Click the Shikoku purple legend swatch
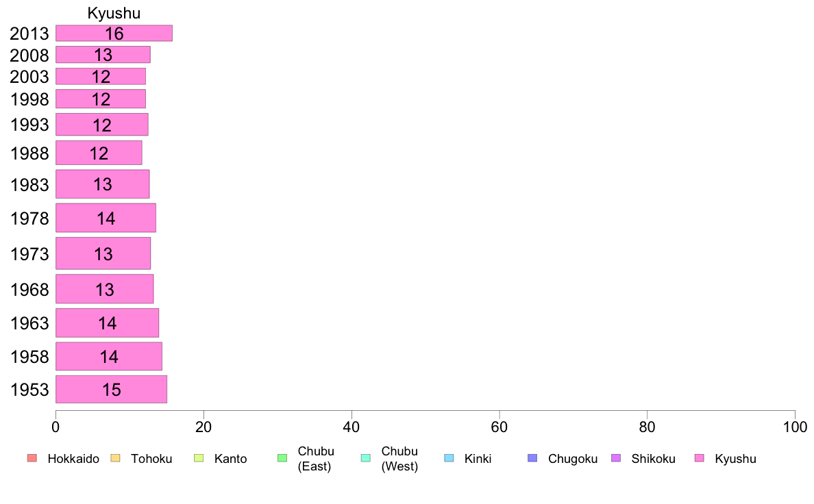The width and height of the screenshot is (814, 504). tap(616, 458)
